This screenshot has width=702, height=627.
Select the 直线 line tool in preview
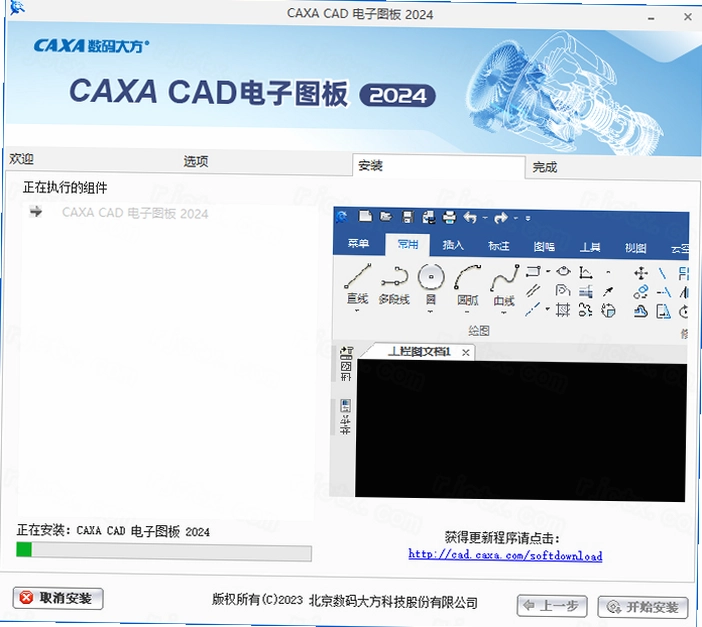coord(358,284)
